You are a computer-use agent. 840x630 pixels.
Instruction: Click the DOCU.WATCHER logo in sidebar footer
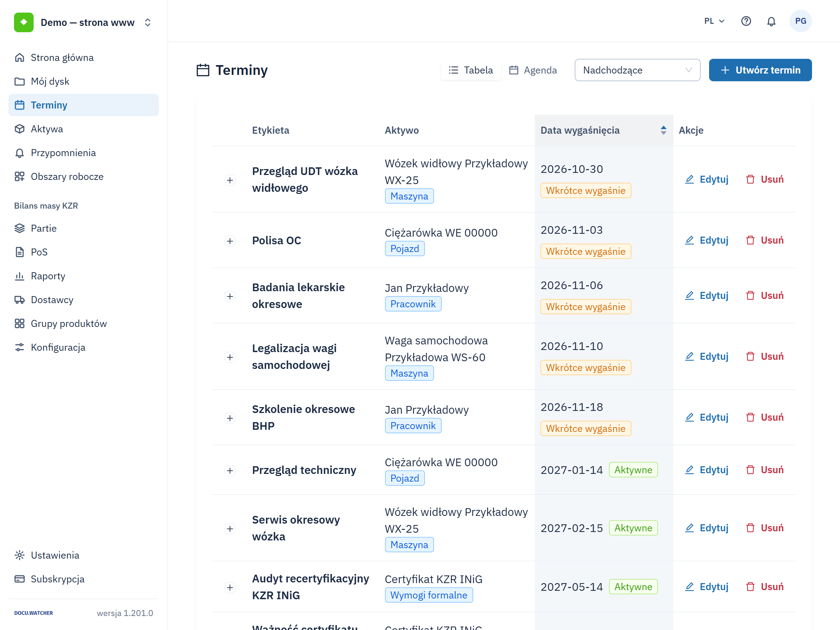[33, 613]
